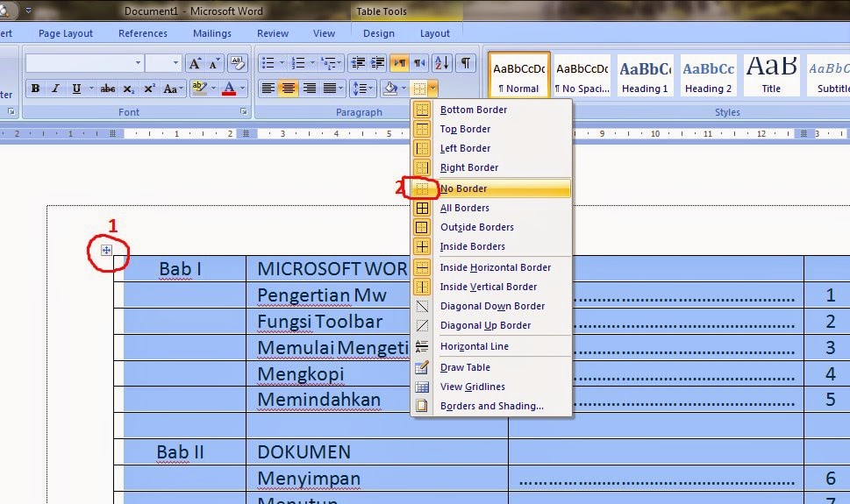This screenshot has width=850, height=504.
Task: Click the table move handle
Action: (106, 251)
